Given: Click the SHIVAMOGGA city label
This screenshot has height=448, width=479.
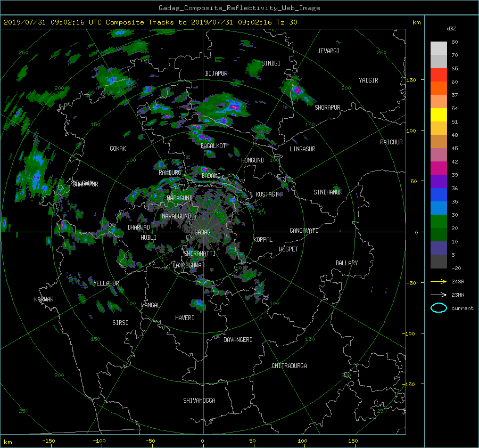Looking at the screenshot, I should [199, 401].
